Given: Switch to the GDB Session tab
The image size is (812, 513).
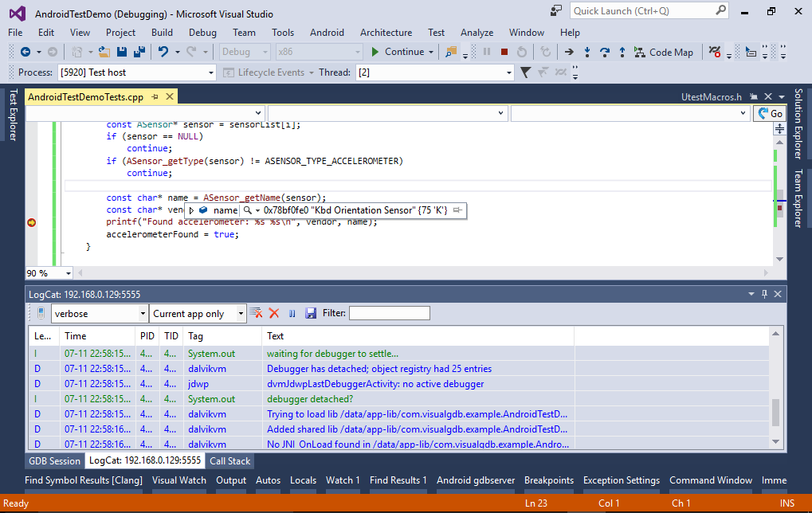Looking at the screenshot, I should click(x=54, y=460).
